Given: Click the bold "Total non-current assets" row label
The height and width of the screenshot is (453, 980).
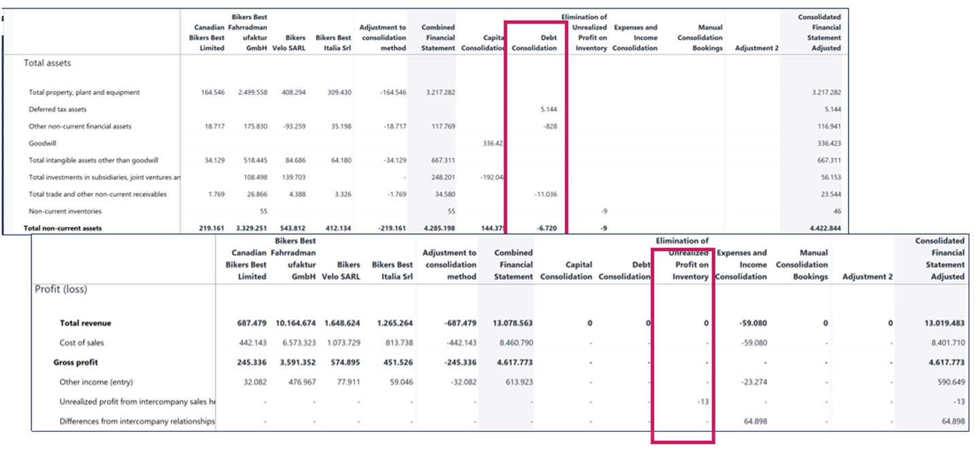Looking at the screenshot, I should coord(63,229).
